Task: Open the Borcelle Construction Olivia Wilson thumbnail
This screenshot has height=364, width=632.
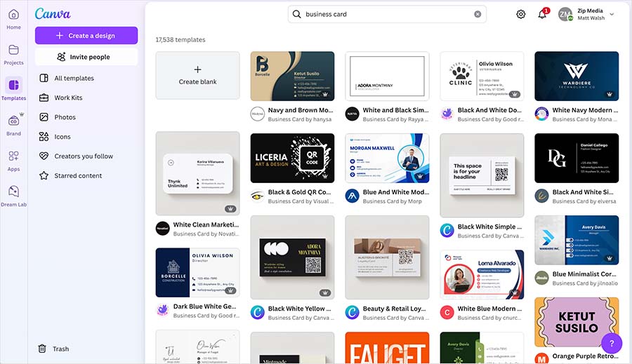Action: (197, 273)
